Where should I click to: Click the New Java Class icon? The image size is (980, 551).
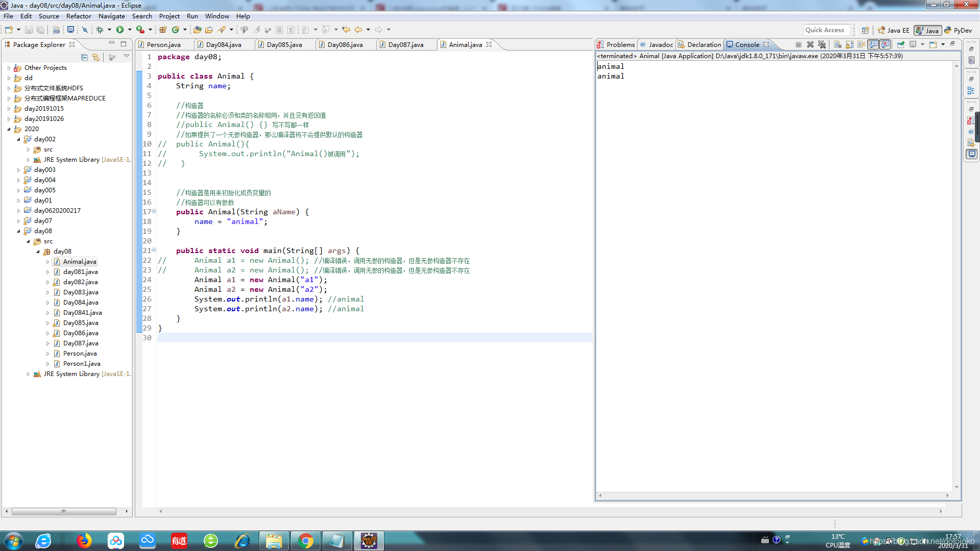[176, 30]
